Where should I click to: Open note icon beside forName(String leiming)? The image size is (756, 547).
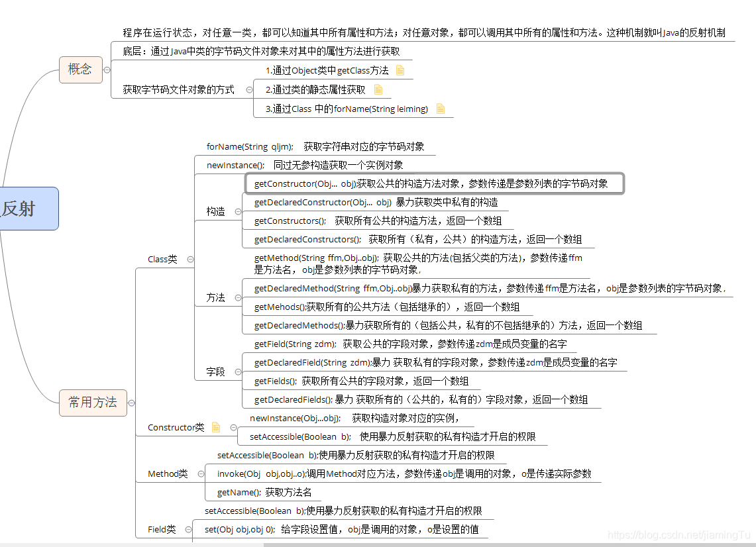[x=440, y=109]
